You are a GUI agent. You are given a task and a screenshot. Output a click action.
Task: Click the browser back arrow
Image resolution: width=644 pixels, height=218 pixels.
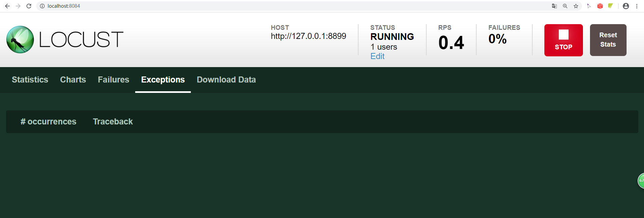click(7, 6)
